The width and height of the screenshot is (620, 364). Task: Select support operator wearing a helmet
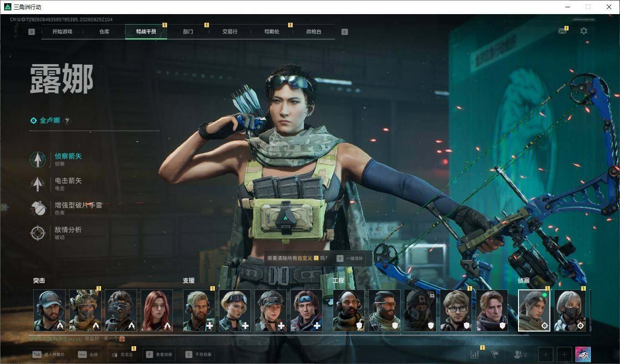(270, 310)
